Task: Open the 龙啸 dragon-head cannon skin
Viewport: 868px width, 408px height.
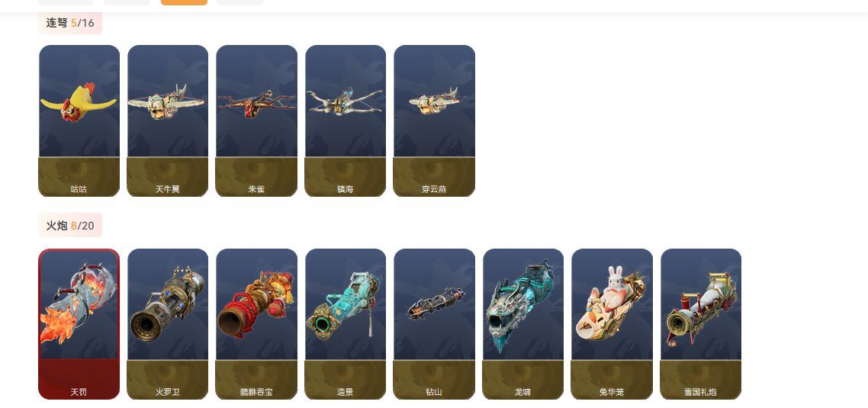Action: click(x=523, y=324)
